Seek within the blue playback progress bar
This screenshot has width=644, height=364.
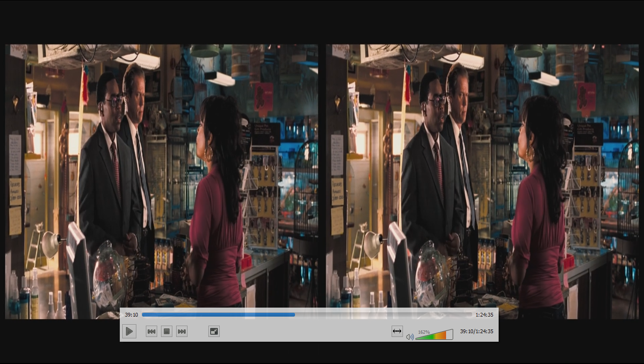(307, 314)
